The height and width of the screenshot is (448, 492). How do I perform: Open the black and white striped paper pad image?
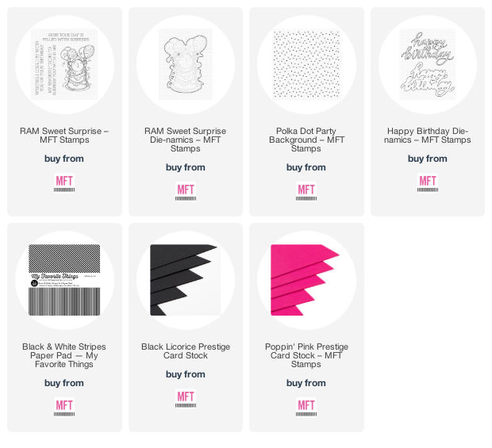64,280
